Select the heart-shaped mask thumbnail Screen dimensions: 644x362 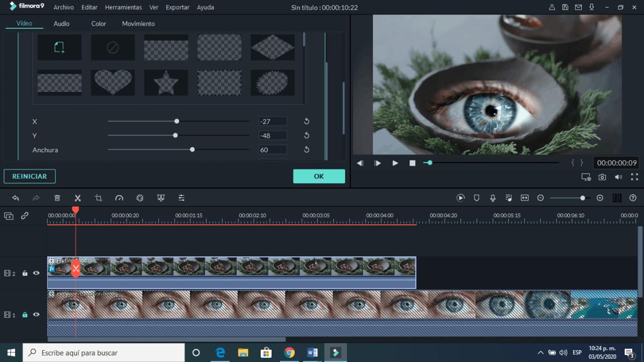(x=113, y=82)
